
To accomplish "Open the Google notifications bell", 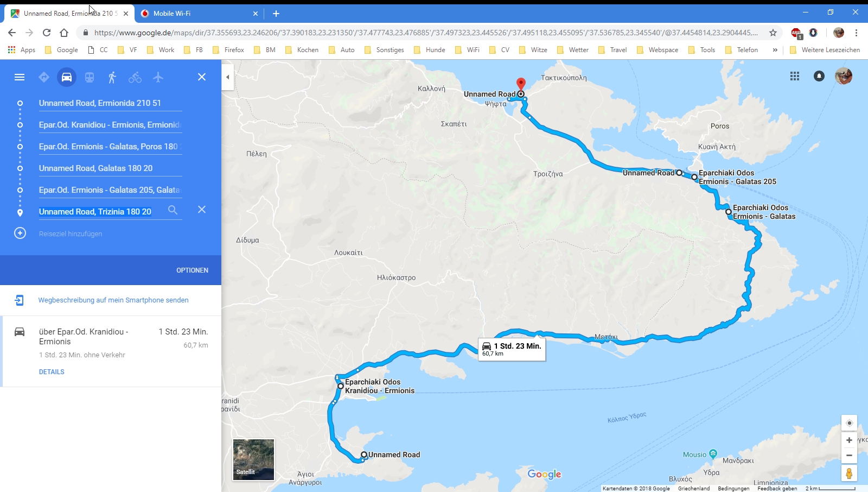I will click(x=819, y=76).
